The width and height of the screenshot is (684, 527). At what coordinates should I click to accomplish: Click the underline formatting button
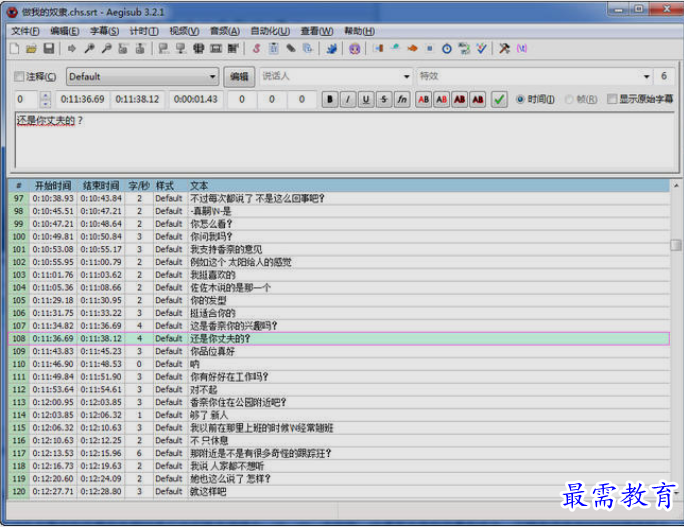pos(366,99)
